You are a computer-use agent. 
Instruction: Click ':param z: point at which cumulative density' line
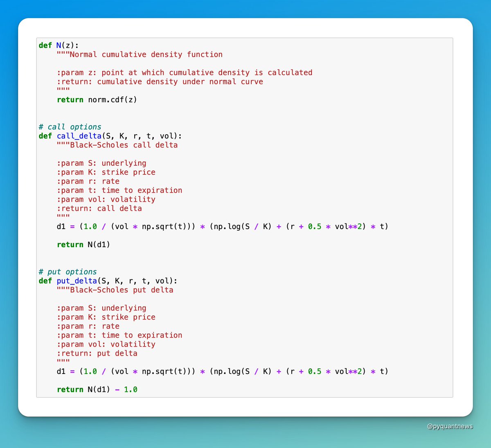coord(185,72)
